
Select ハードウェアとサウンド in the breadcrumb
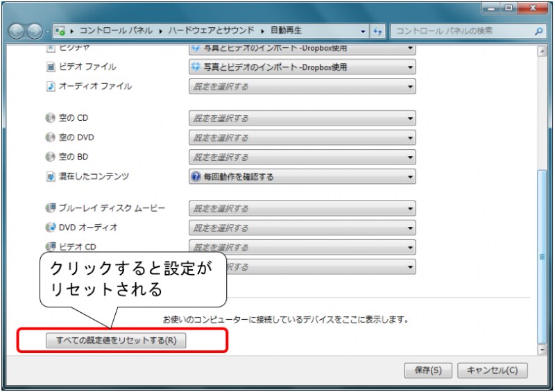[x=212, y=31]
